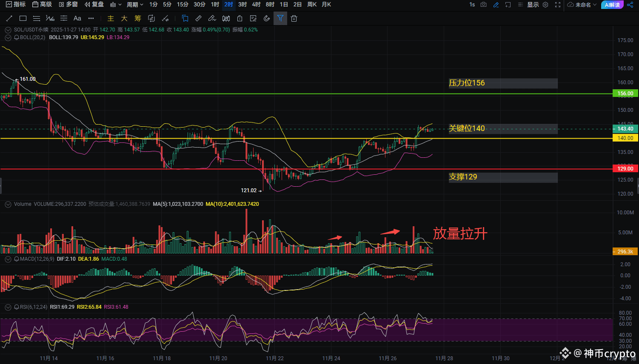Select the rectangle drawing tool
639x364 pixels.
point(23,18)
